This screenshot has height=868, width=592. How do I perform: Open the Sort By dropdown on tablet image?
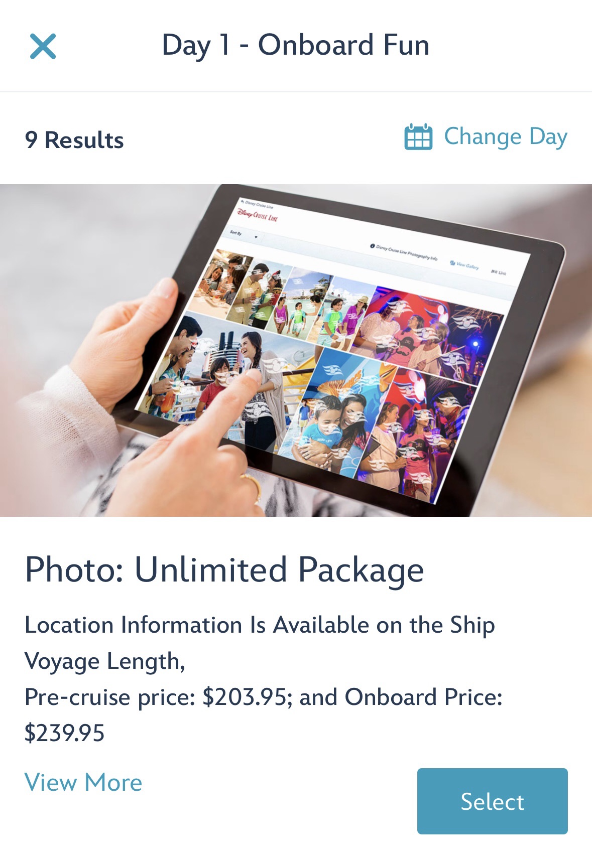click(244, 234)
